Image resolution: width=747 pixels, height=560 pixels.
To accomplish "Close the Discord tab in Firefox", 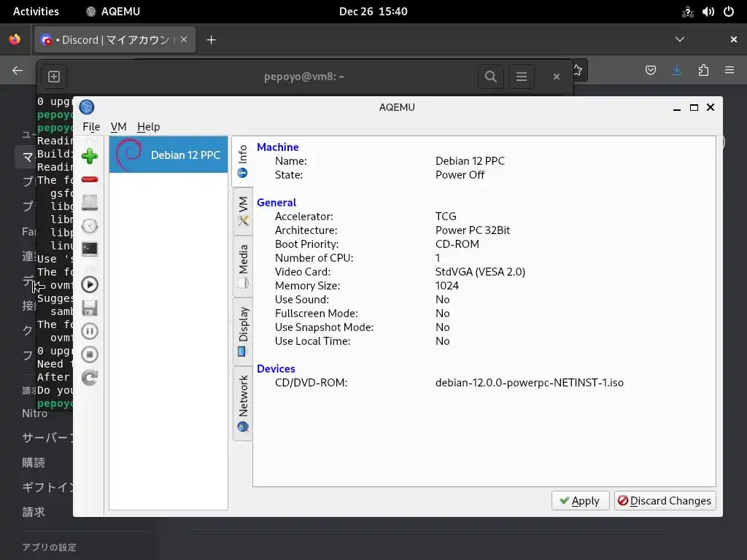I will point(184,40).
